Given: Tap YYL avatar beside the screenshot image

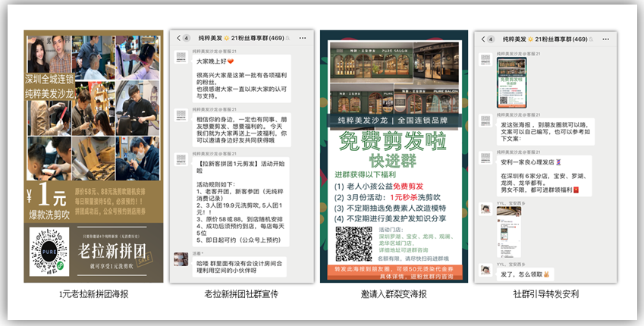Looking at the screenshot, I should [485, 208].
